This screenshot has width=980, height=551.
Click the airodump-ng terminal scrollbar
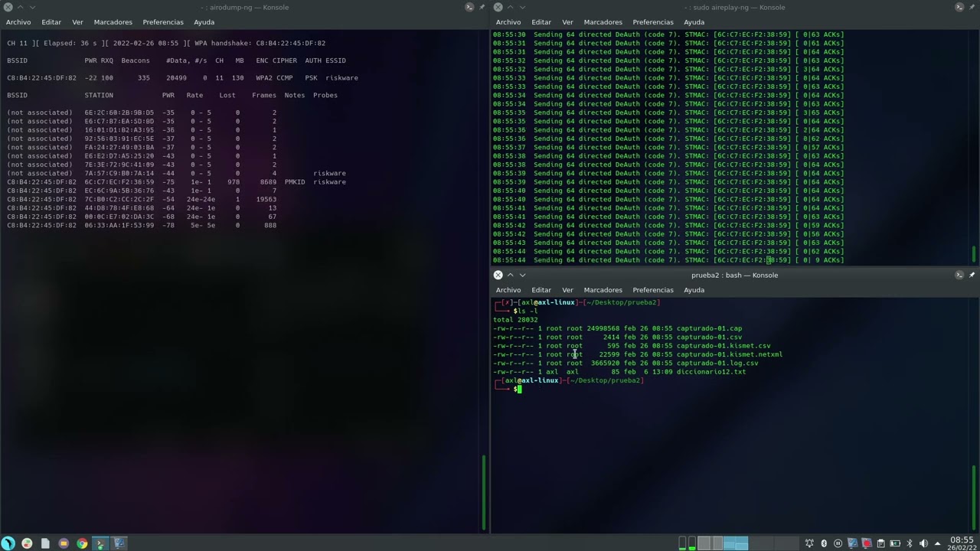click(484, 492)
